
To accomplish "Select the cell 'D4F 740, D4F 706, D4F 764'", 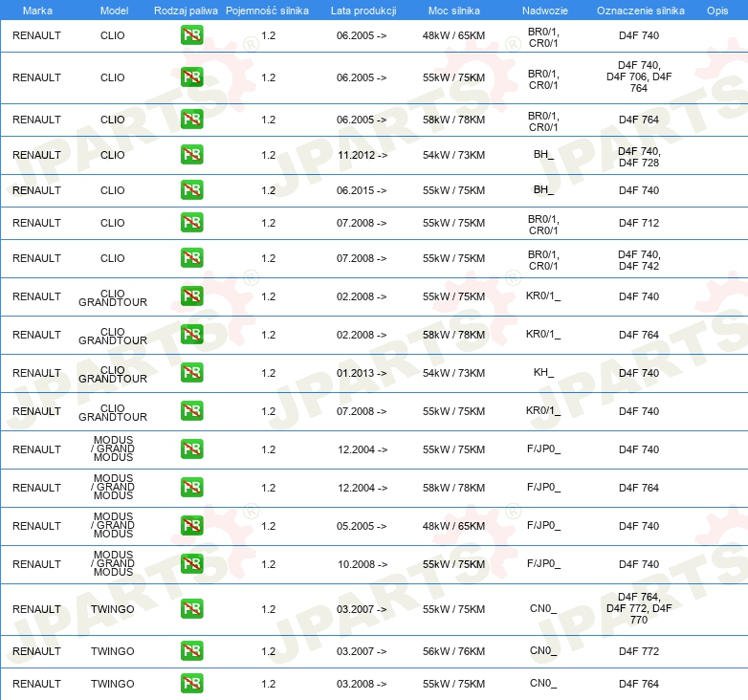I will click(639, 77).
